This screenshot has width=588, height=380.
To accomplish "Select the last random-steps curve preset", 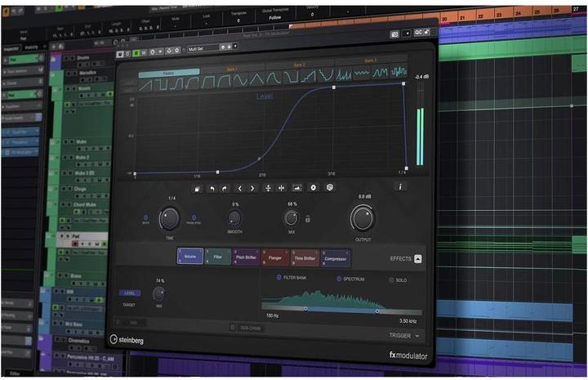I will 399,71.
